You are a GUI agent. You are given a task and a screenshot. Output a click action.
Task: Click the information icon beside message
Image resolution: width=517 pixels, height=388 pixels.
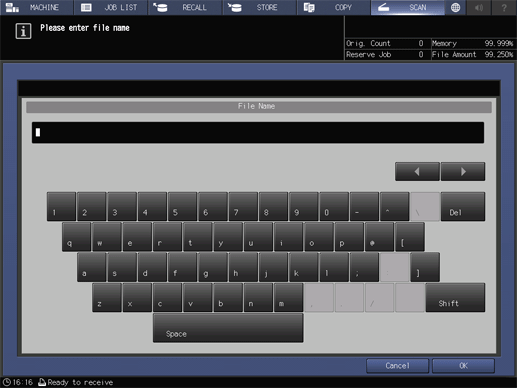point(23,31)
